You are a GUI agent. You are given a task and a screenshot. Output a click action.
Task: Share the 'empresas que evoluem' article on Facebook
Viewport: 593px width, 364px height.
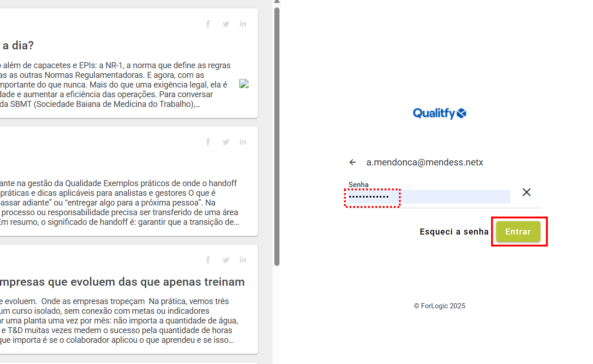pyautogui.click(x=208, y=260)
